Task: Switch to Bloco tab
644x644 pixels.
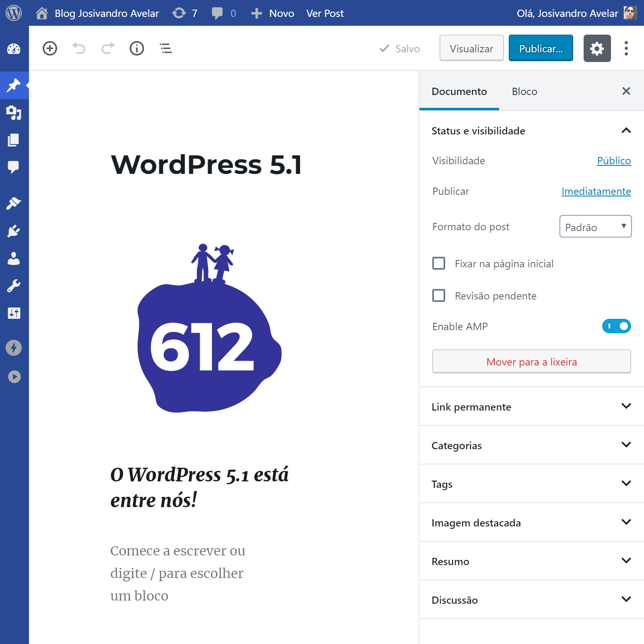Action: [x=524, y=91]
